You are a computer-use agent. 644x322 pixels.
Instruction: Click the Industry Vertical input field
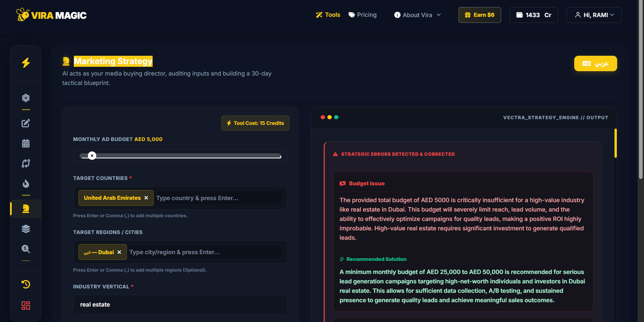[x=180, y=305]
